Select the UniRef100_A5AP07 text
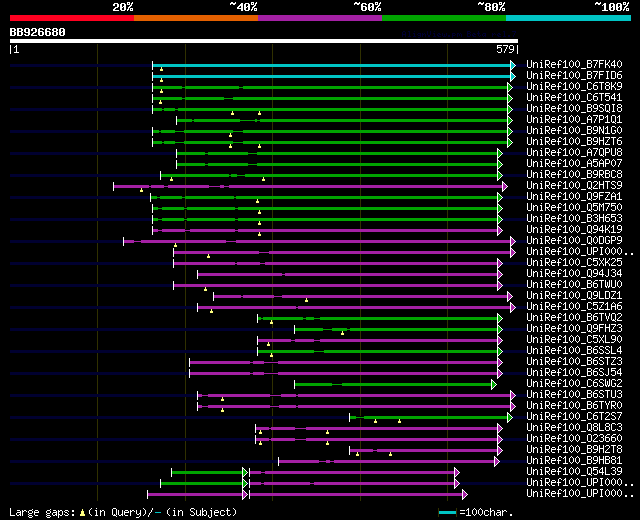640x520 pixels. point(574,163)
